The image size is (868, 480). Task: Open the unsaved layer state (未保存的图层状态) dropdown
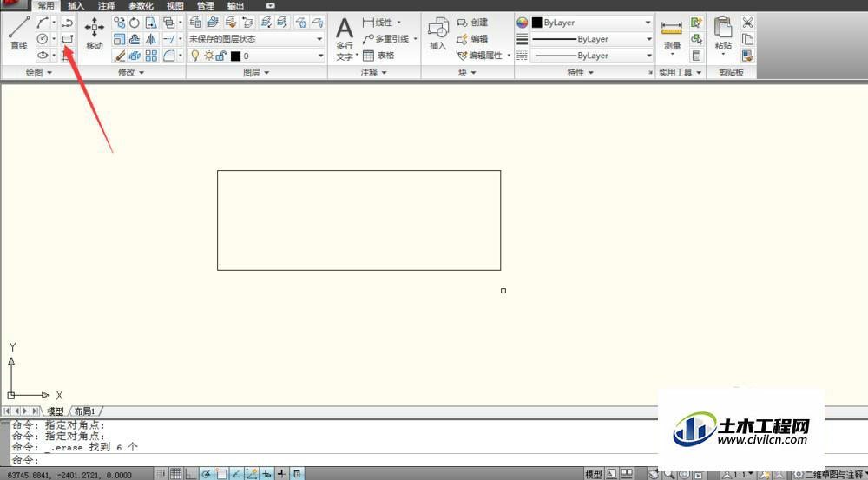(256, 39)
